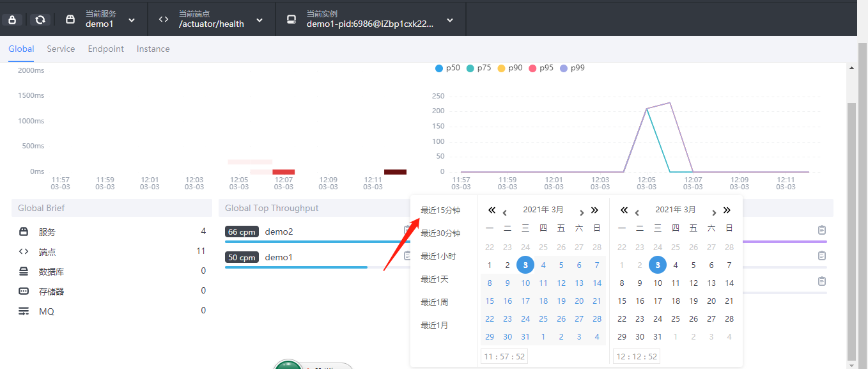The height and width of the screenshot is (369, 868).
Task: Select day 17 in the right calendar
Action: pyautogui.click(x=658, y=301)
